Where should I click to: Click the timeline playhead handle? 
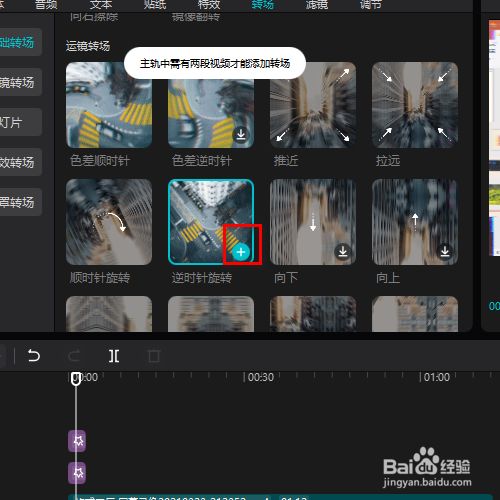[x=76, y=379]
